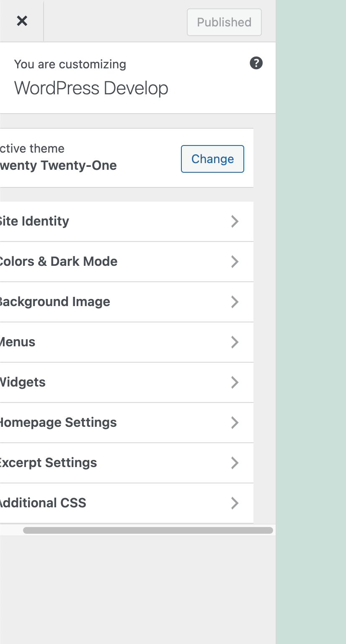Image resolution: width=346 pixels, height=644 pixels.
Task: Click the chevron beside Homepage Settings
Action: coord(235,423)
